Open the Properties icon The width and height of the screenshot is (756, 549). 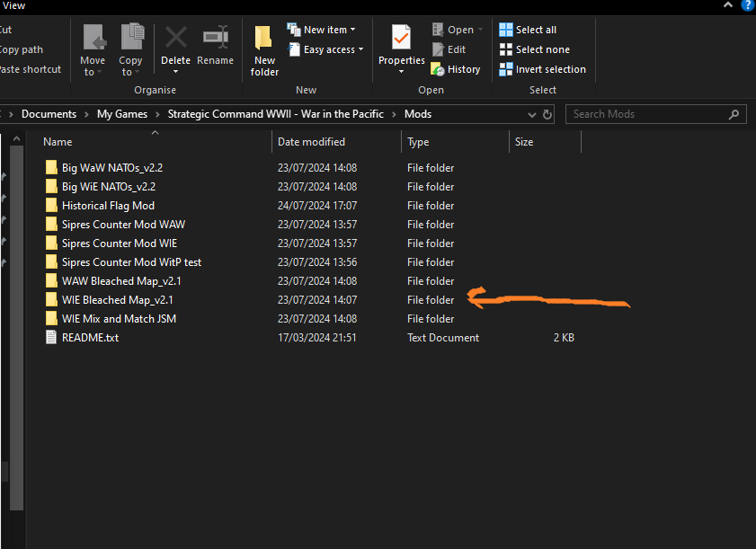401,37
